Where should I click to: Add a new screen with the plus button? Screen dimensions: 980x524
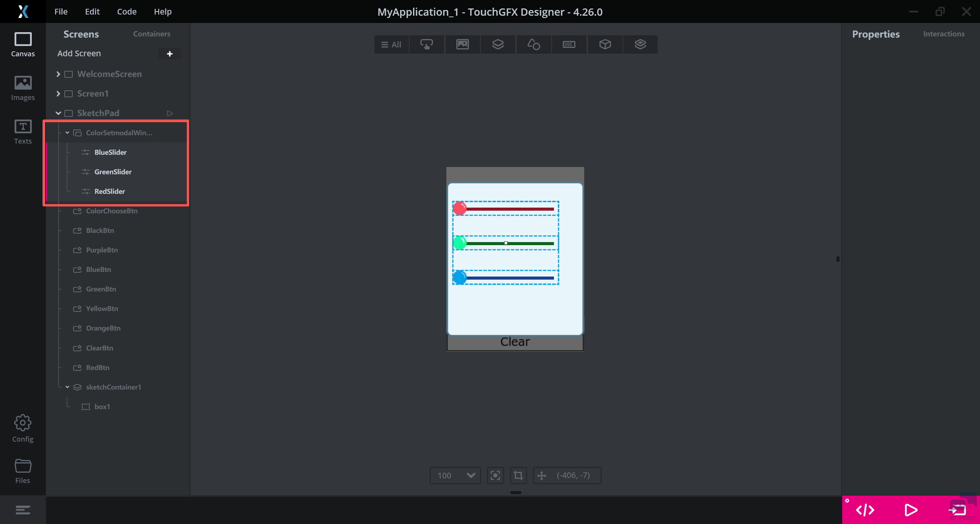tap(170, 54)
